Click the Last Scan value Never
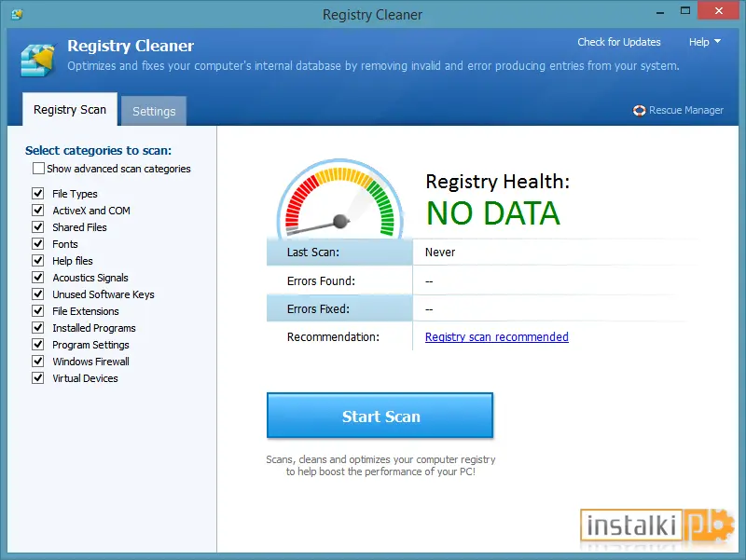746x560 pixels. coord(440,253)
